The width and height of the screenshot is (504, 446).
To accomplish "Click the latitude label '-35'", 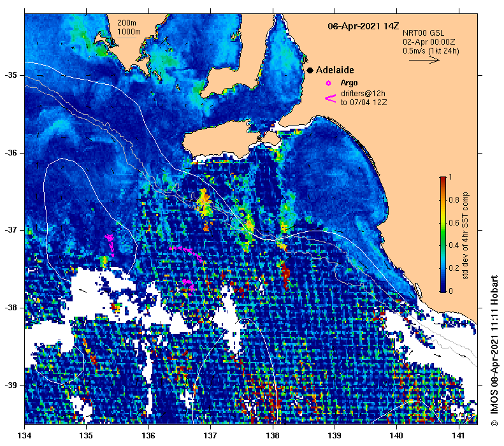I will pyautogui.click(x=11, y=75).
